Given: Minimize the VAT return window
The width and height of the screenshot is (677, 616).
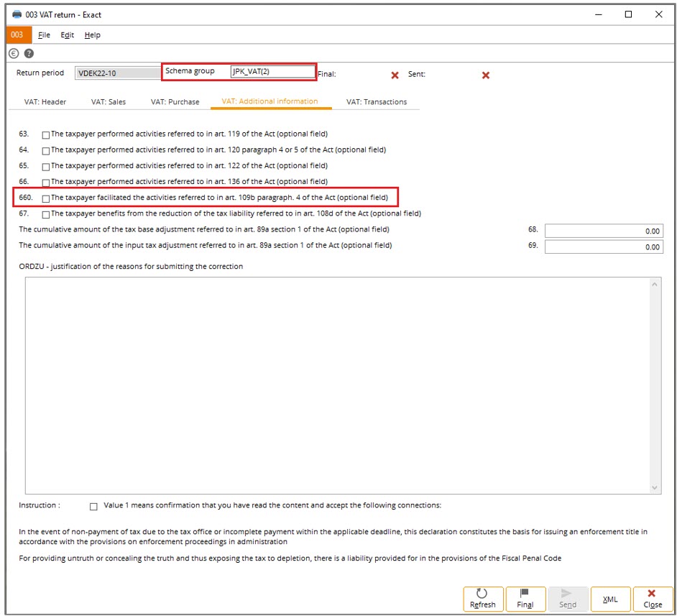Looking at the screenshot, I should [x=599, y=14].
